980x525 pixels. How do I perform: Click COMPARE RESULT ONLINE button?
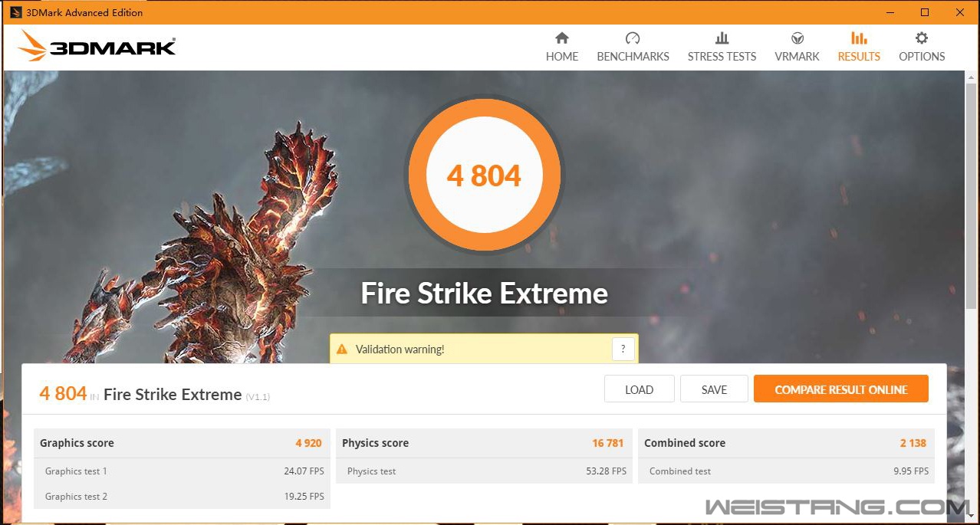click(841, 389)
